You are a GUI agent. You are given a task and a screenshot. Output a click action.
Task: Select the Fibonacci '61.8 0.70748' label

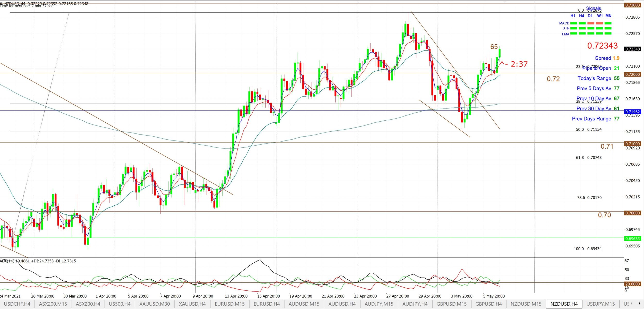(589, 157)
